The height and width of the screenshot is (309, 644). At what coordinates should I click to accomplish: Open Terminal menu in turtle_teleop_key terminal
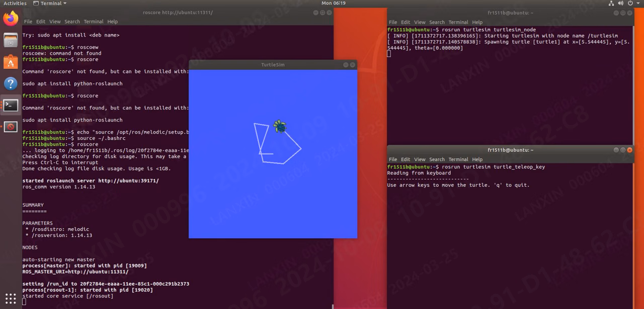(458, 159)
